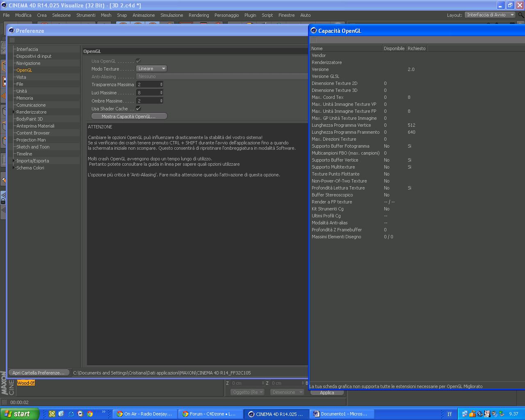Viewport: 525px width, 420px height.
Task: Click the system clock showing 9.37
Action: [514, 414]
